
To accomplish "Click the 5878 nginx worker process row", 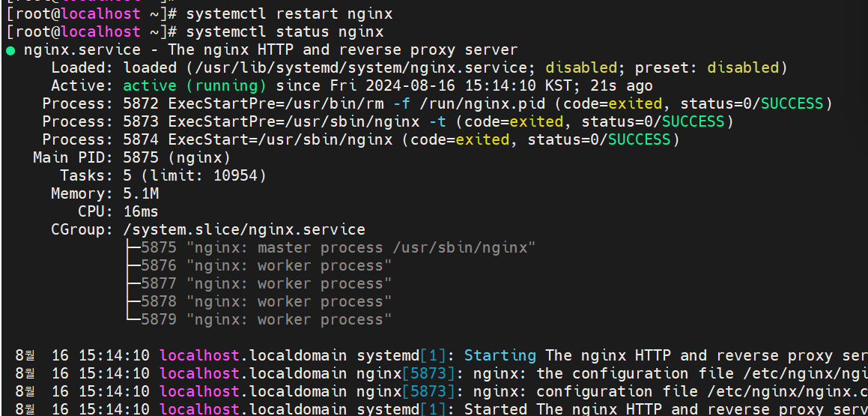I will pos(259,301).
